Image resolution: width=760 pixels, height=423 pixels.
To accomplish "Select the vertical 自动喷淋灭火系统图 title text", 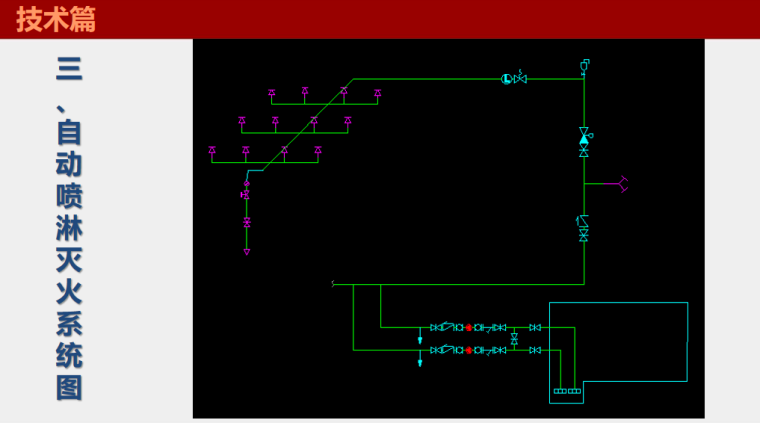I will 69,229.
